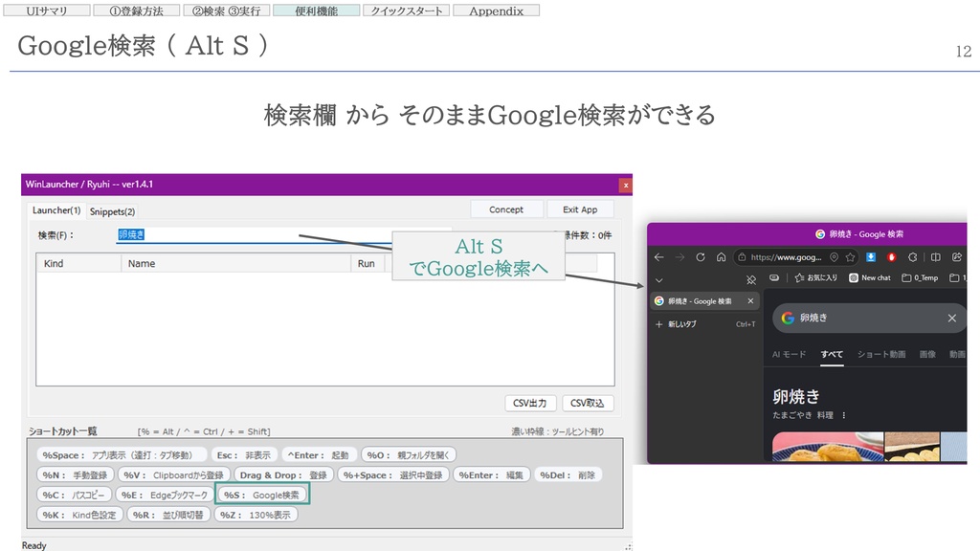
Task: Go back in the browser window
Action: [x=658, y=257]
